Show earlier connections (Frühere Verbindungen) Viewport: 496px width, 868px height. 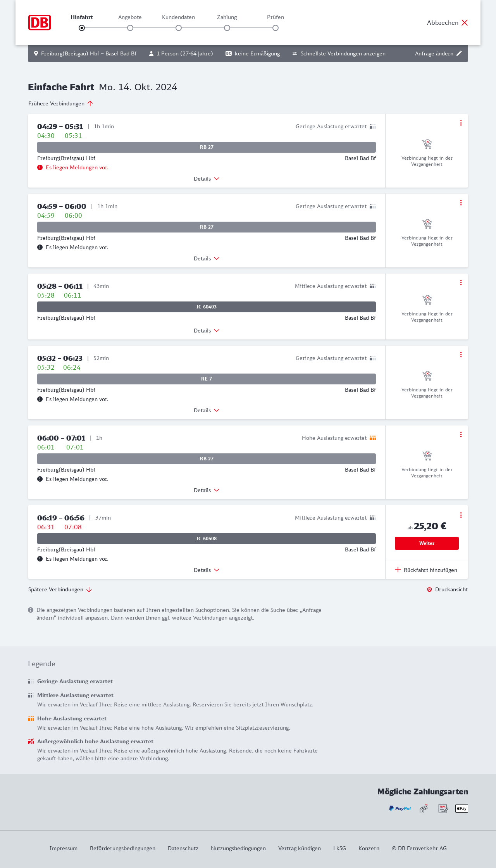coord(61,103)
